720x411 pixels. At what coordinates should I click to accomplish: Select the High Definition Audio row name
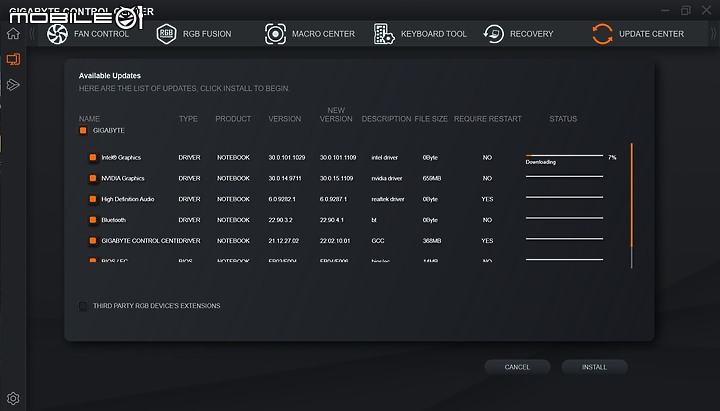pyautogui.click(x=128, y=199)
